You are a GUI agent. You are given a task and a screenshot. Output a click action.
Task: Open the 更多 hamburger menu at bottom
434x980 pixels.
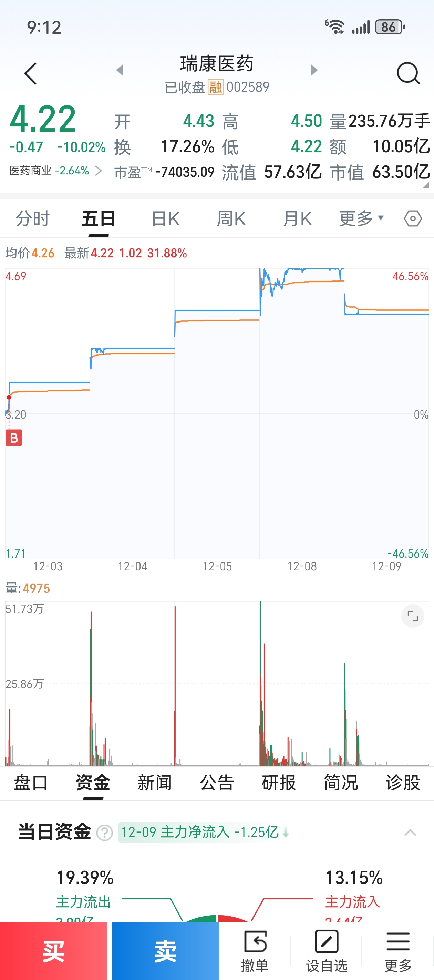pos(398,942)
